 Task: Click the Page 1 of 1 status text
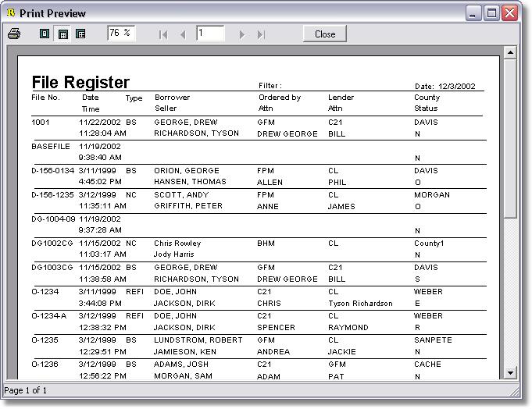(26, 390)
